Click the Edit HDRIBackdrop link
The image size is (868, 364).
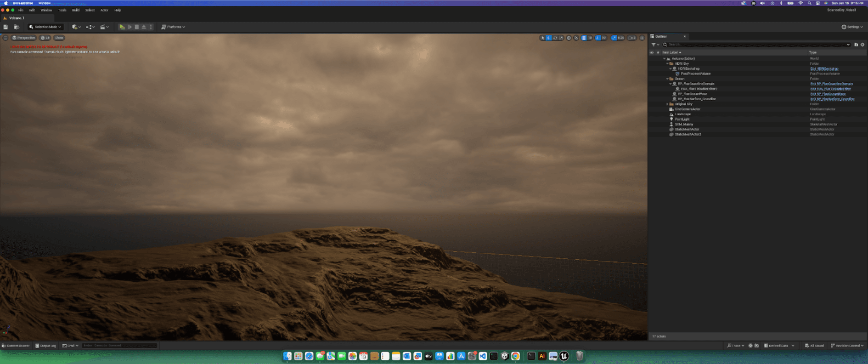pos(824,69)
